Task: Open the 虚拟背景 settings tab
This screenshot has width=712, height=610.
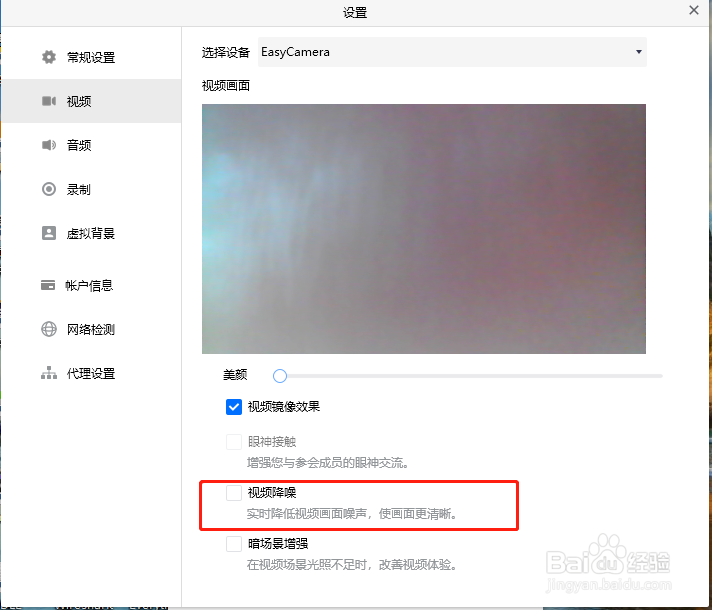Action: click(91, 233)
